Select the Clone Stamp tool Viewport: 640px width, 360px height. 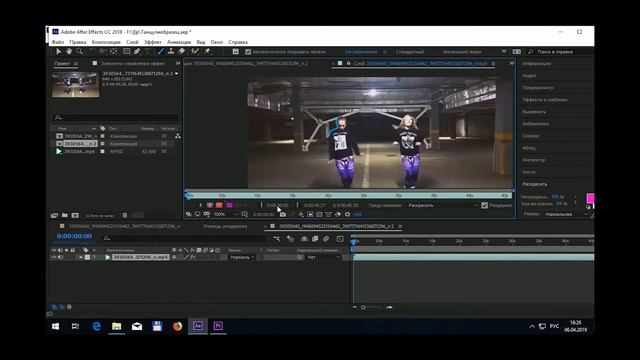(171, 51)
